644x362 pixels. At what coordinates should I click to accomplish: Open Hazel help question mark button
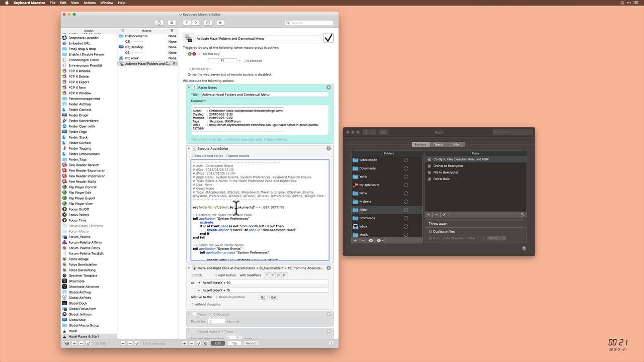[x=524, y=248]
